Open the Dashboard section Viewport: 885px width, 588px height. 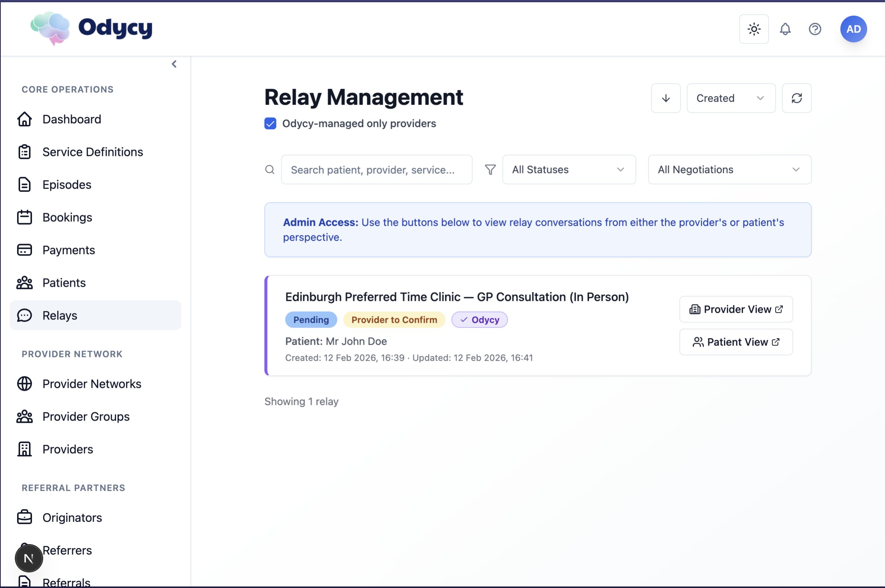pos(72,119)
